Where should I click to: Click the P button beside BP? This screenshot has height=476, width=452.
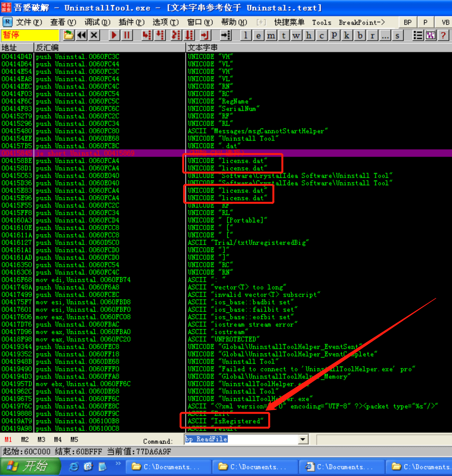425,22
